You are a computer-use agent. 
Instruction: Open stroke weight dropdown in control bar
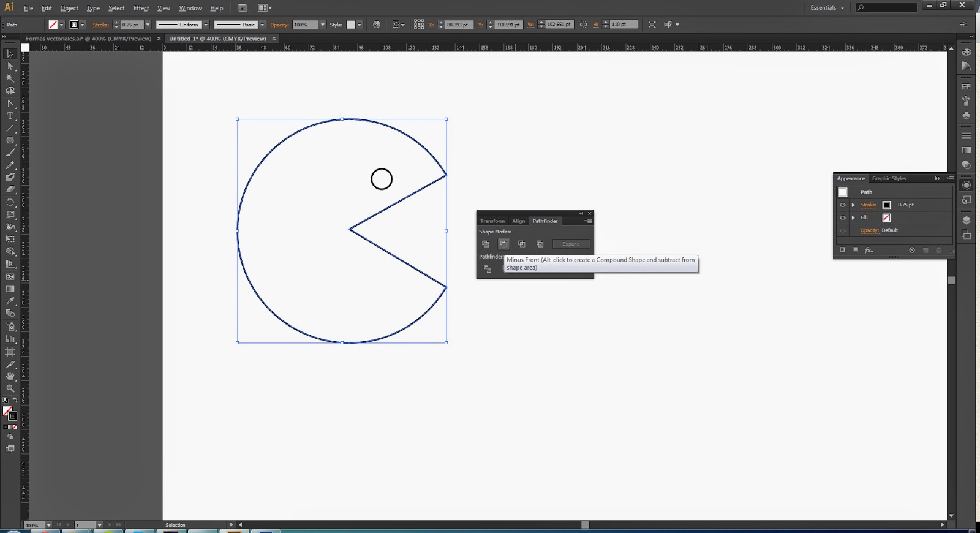coord(148,25)
